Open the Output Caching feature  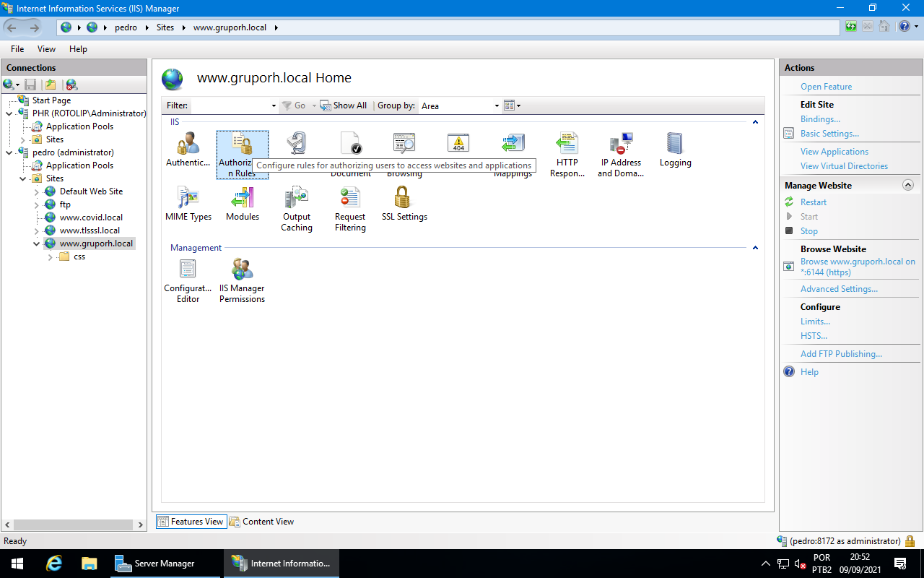click(x=296, y=198)
